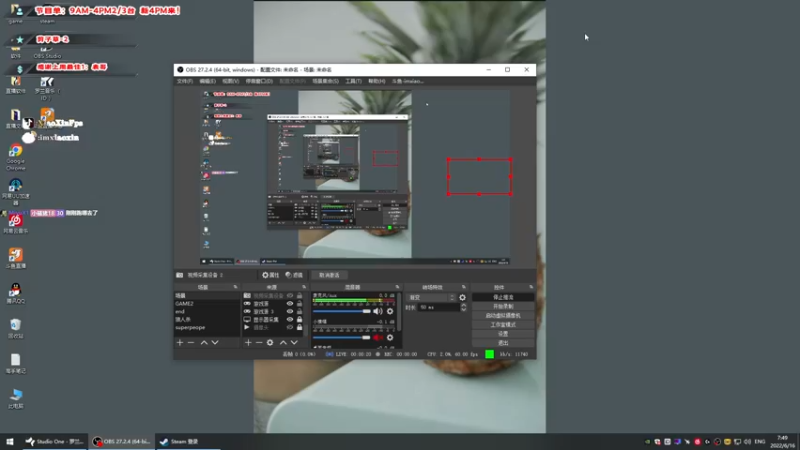The image size is (800, 450).
Task: Open the 场景集合(S) Scene Collection menu
Action: [326, 81]
